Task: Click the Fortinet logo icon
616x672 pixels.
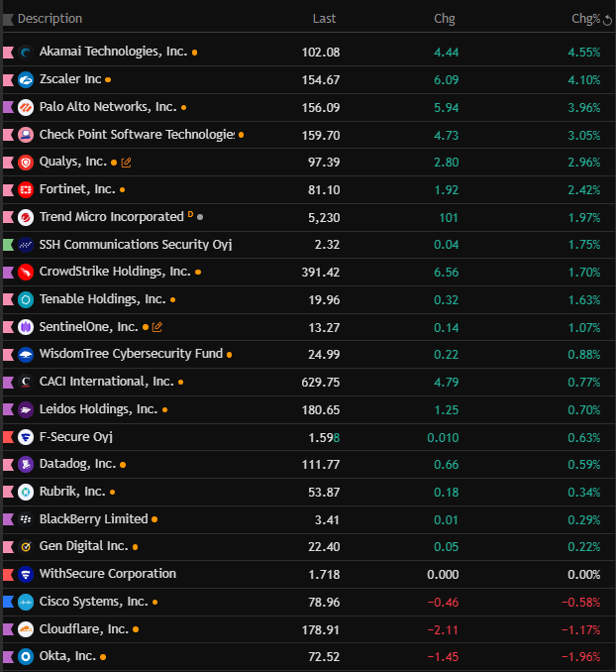Action: [26, 190]
